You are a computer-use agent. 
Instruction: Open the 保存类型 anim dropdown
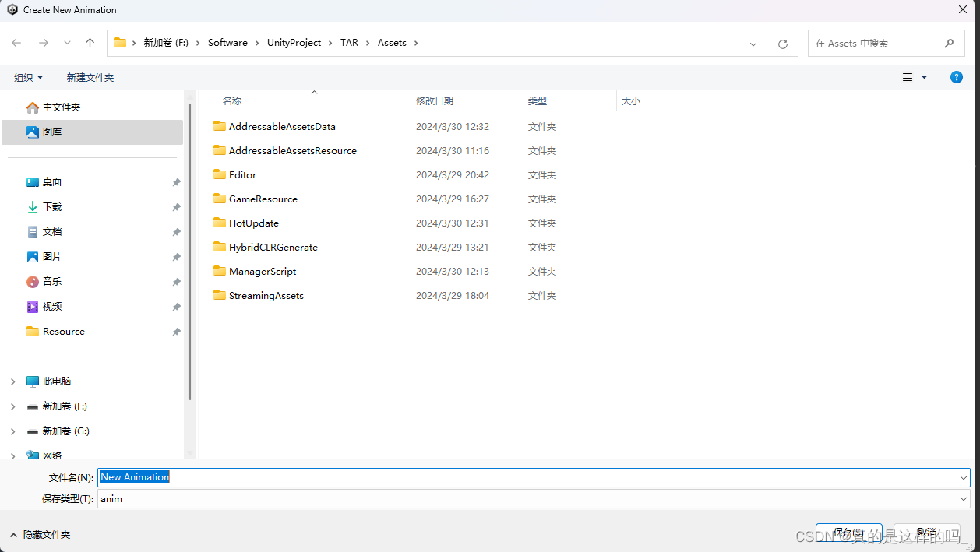(x=534, y=499)
